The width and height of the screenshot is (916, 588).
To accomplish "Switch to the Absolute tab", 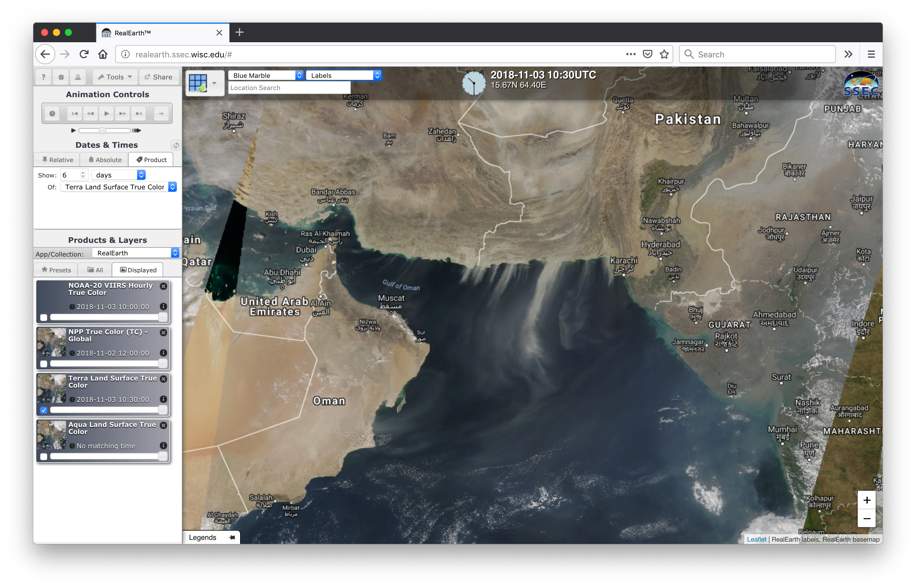I will coord(105,160).
